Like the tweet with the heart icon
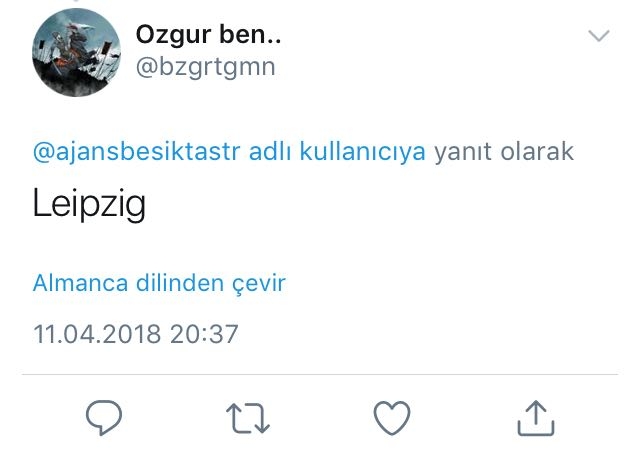Image resolution: width=640 pixels, height=462 pixels. coord(392,418)
